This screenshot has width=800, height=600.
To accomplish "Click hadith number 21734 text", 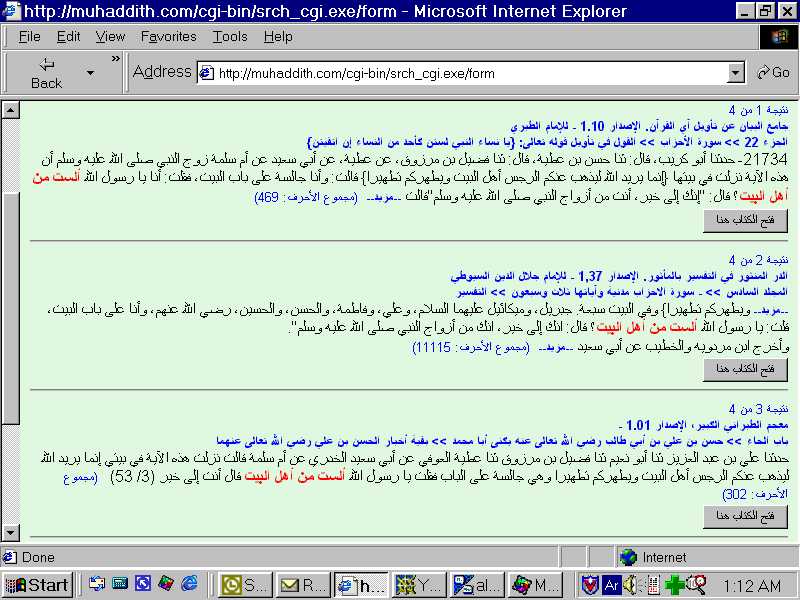I will pos(765,160).
